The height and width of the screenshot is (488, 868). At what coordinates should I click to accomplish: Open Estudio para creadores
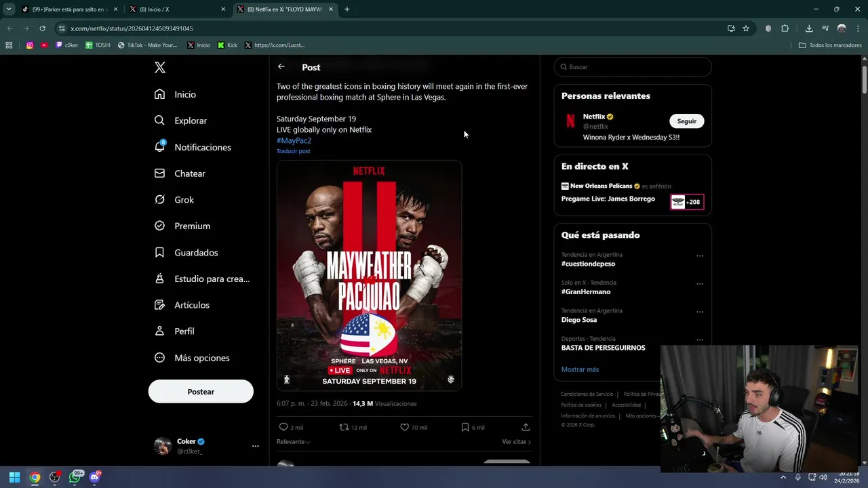pos(202,279)
